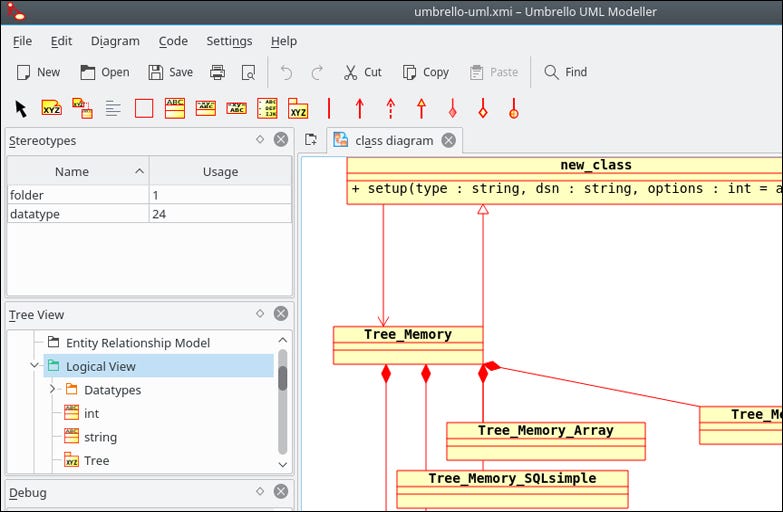Click the tree view vertical scrollbar thumb
Screen dimensions: 783x512
point(283,378)
